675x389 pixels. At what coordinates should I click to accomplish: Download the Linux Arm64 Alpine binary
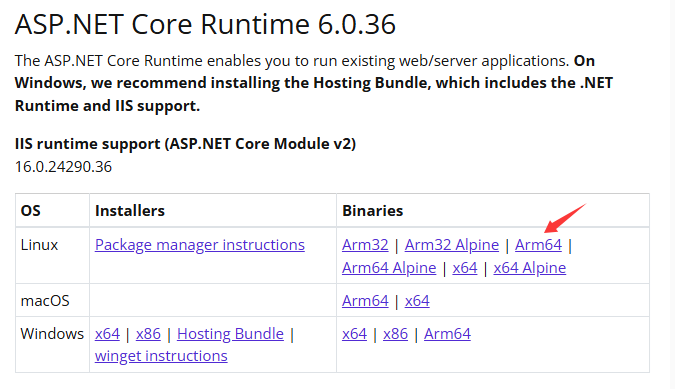389,268
